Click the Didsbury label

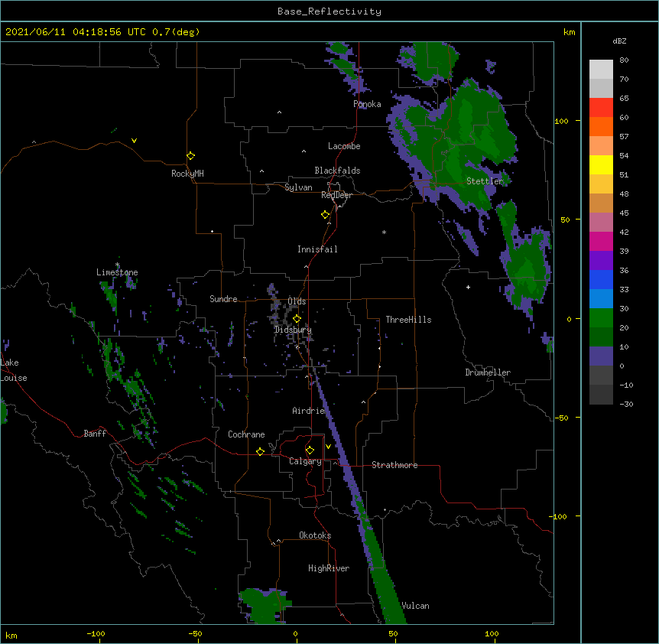pyautogui.click(x=294, y=330)
